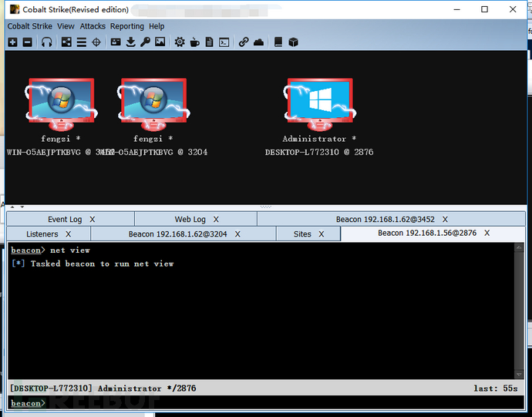Close the Listeners tab
This screenshot has height=417, width=532.
click(68, 234)
